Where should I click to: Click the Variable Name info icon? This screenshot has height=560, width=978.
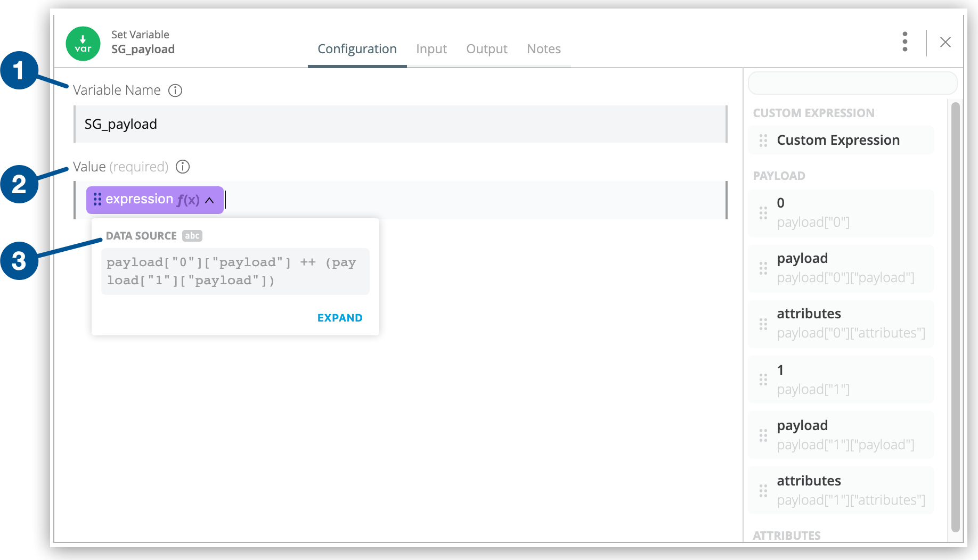tap(175, 90)
